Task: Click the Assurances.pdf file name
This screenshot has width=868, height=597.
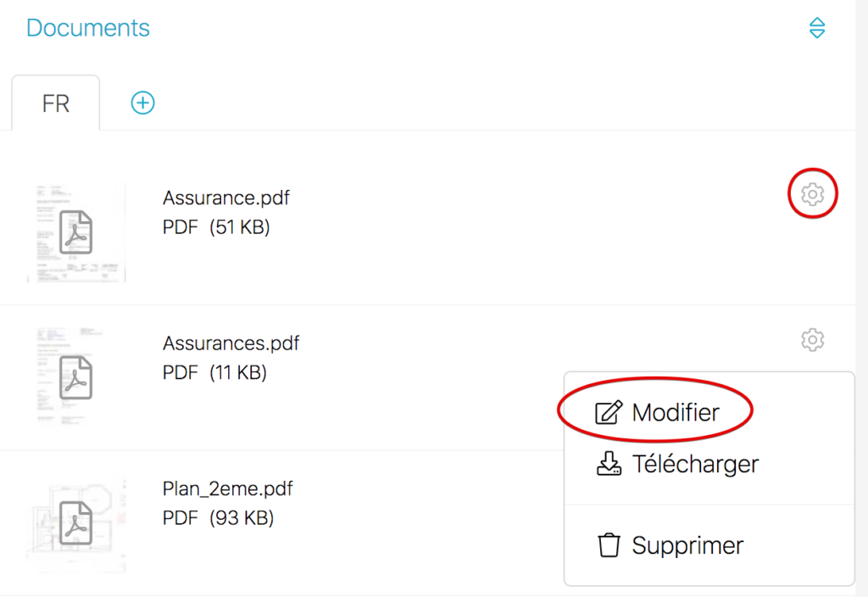Action: click(x=231, y=343)
